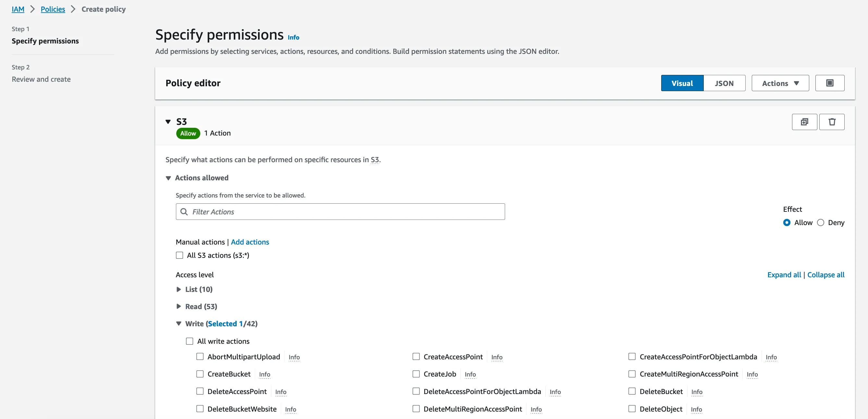Open Info for CreateJob
868x419 pixels.
(470, 375)
